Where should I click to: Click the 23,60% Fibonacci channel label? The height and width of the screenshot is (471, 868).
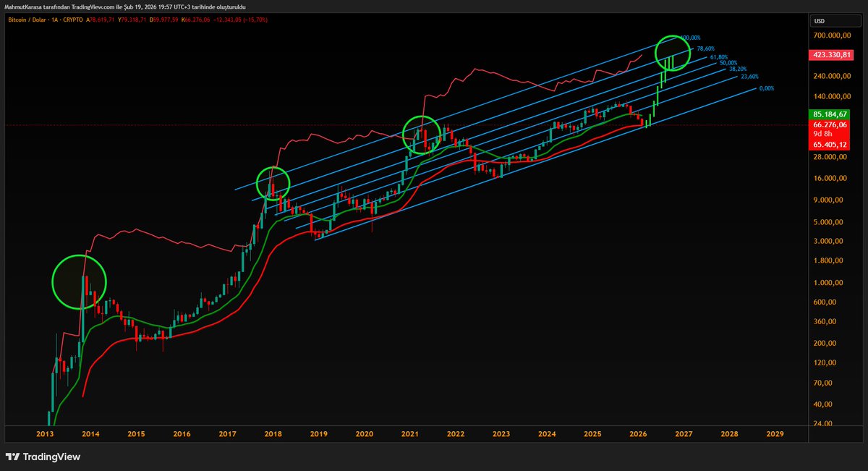(749, 76)
